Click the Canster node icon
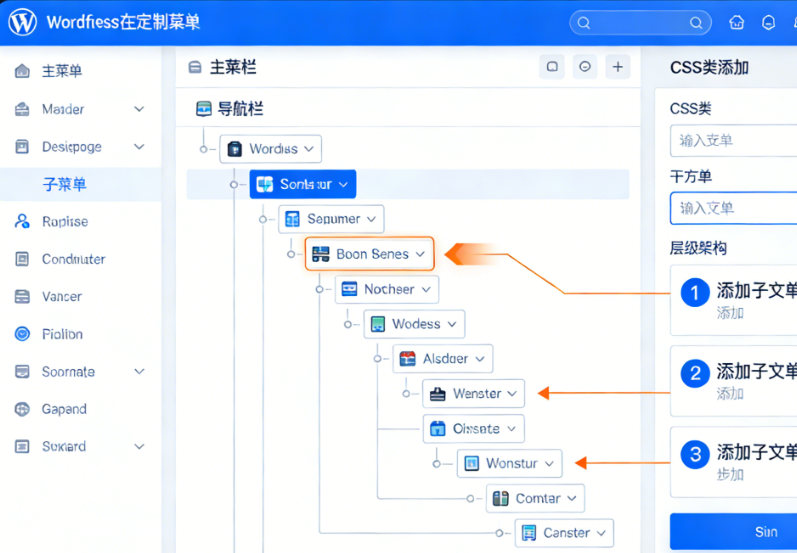Screen dimensions: 797x553 529,533
